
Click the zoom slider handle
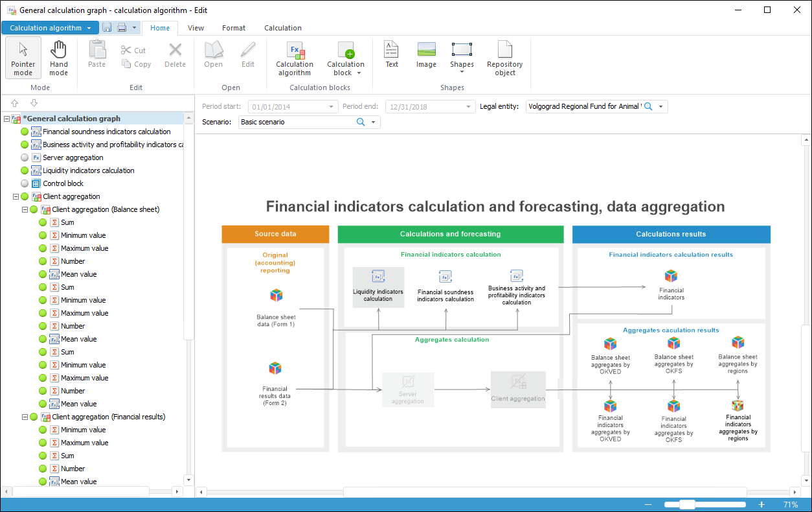click(687, 504)
